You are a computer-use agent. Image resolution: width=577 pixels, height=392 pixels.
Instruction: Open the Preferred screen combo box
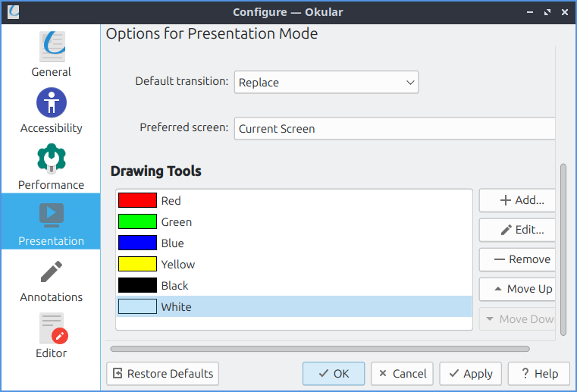pyautogui.click(x=394, y=128)
